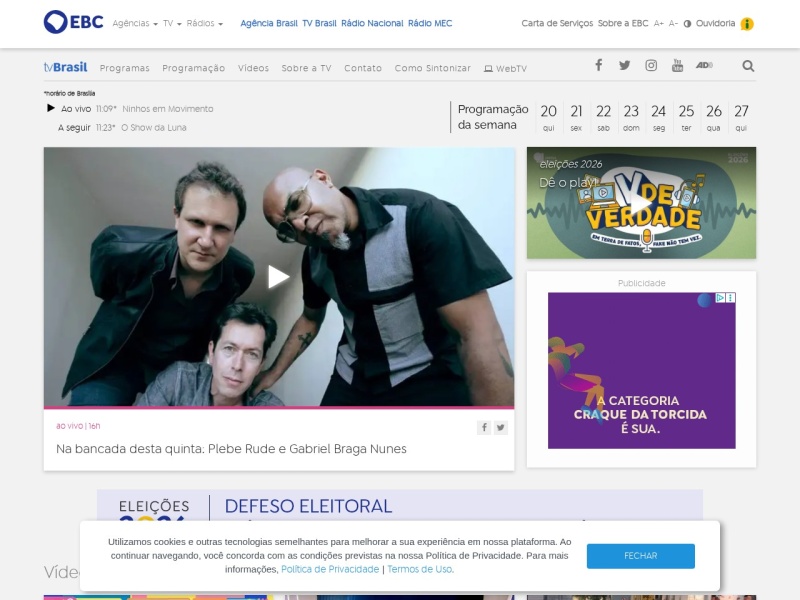Image resolution: width=800 pixels, height=600 pixels.
Task: Click the audio description AD icon
Action: click(x=704, y=65)
